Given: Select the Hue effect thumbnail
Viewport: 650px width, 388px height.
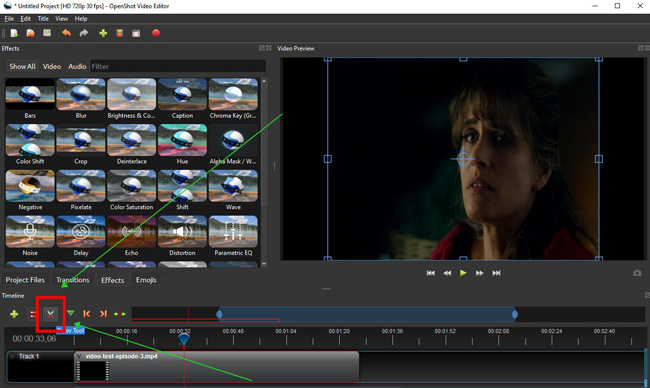Looking at the screenshot, I should pos(182,140).
